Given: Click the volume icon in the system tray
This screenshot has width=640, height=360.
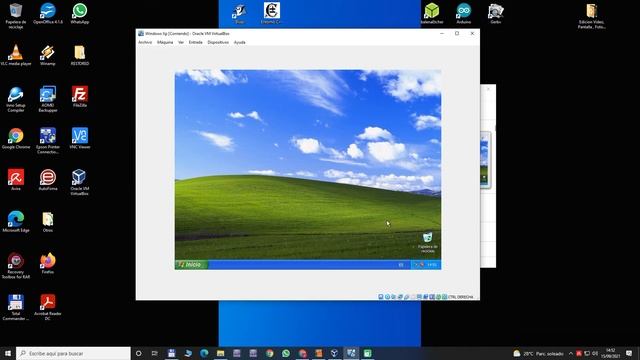Looking at the screenshot, I should (x=595, y=353).
